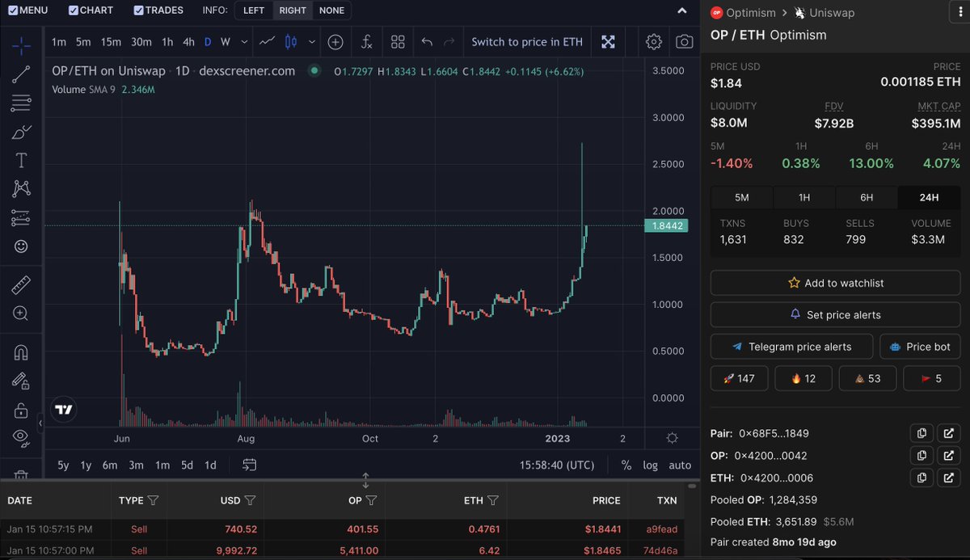Set INFO position to LEFT

pos(254,11)
